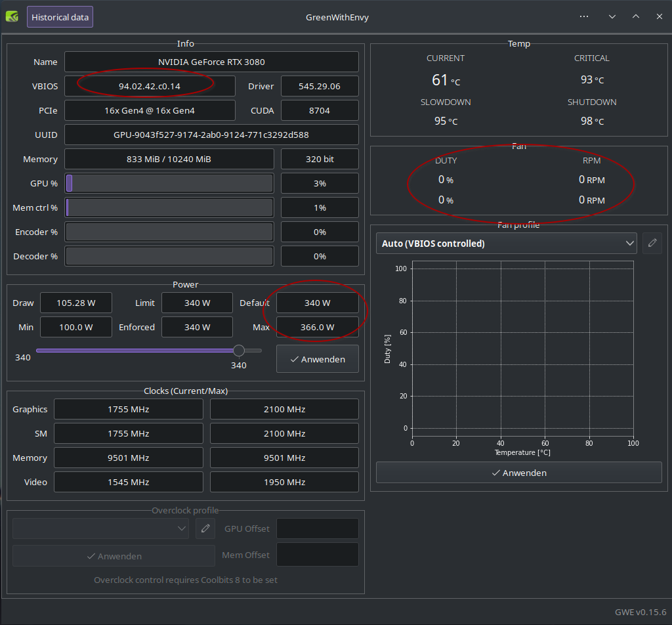Edit the overclock profile with pencil icon
The image size is (672, 625).
click(x=205, y=528)
